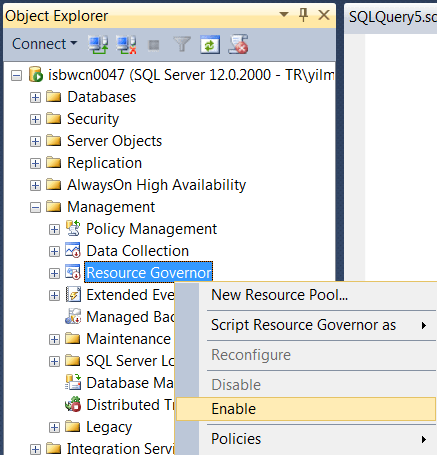Expand the Security folder

coord(35,119)
